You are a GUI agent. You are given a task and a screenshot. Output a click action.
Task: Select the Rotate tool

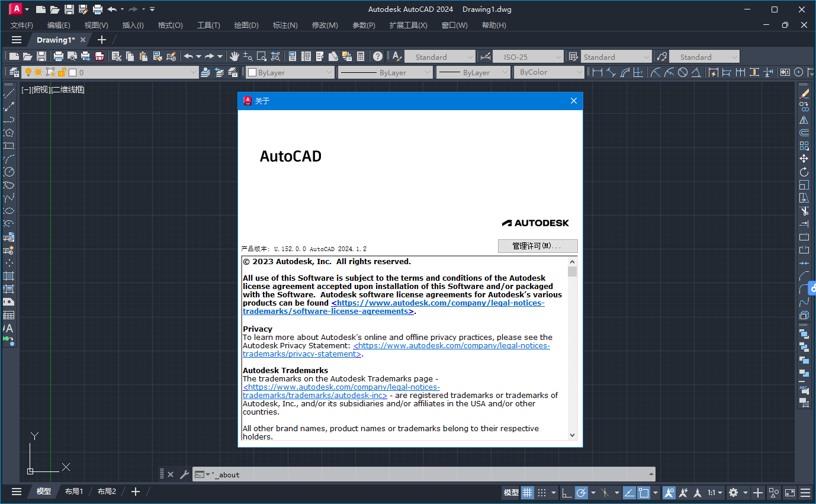point(804,171)
